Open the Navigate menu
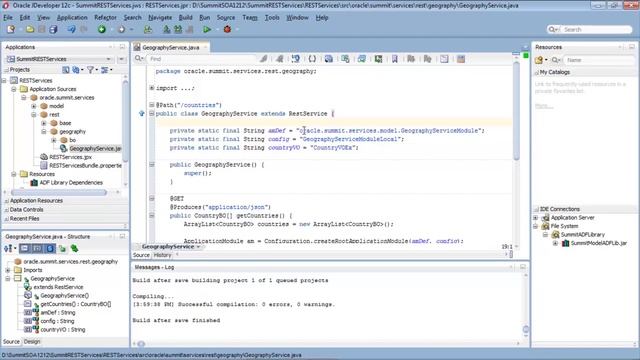The height and width of the screenshot is (360, 640). coord(160,18)
